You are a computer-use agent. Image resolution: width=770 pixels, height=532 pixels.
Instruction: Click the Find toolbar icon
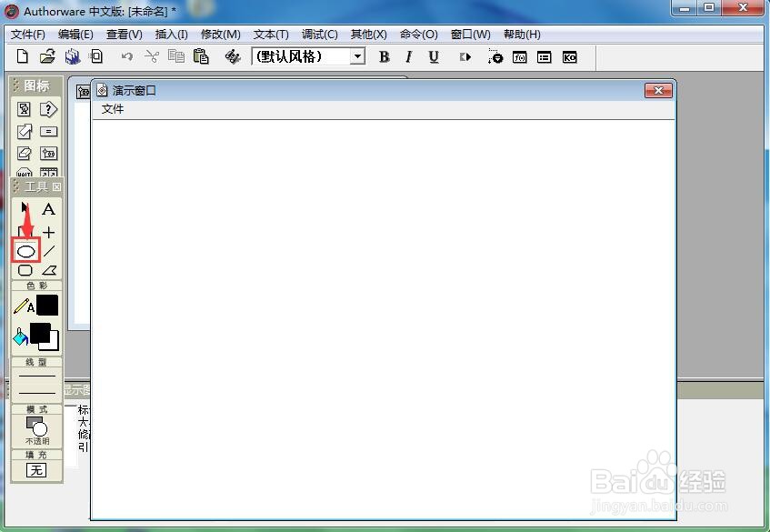pyautogui.click(x=233, y=57)
